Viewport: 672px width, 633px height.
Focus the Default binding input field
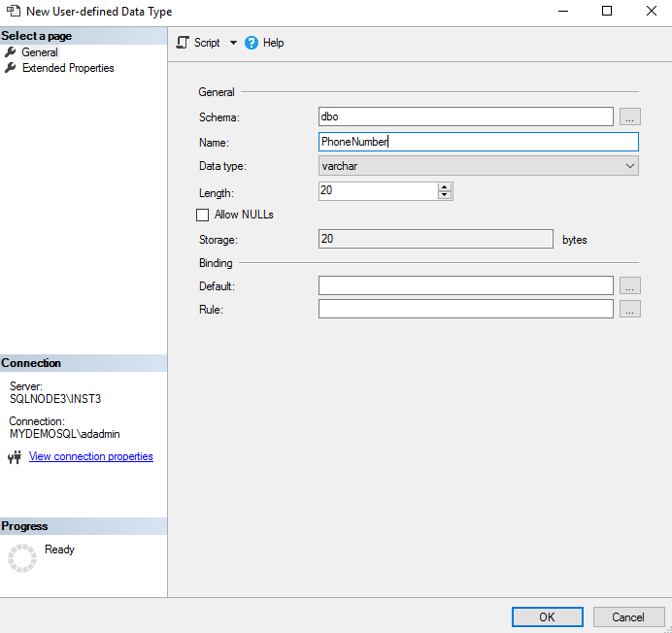[465, 285]
